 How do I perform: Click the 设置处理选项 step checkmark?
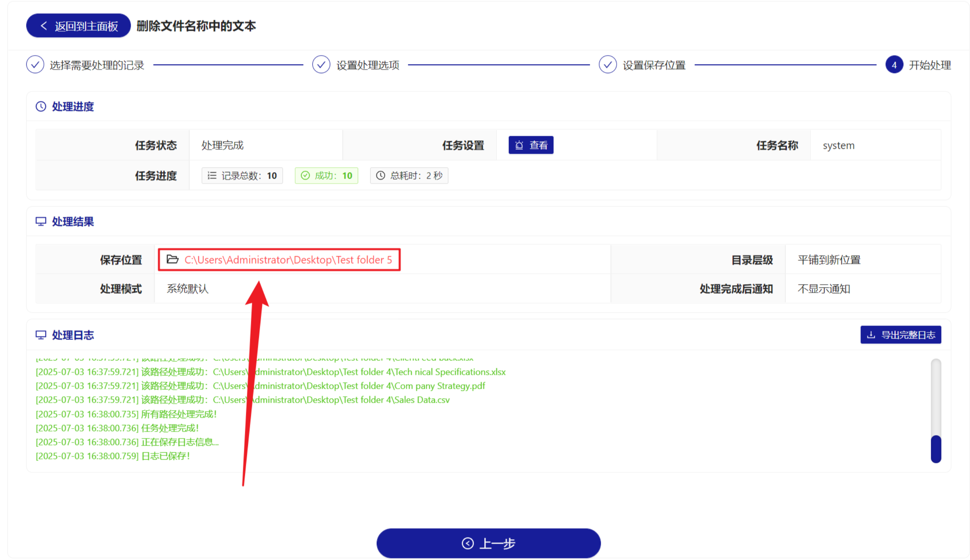point(321,65)
